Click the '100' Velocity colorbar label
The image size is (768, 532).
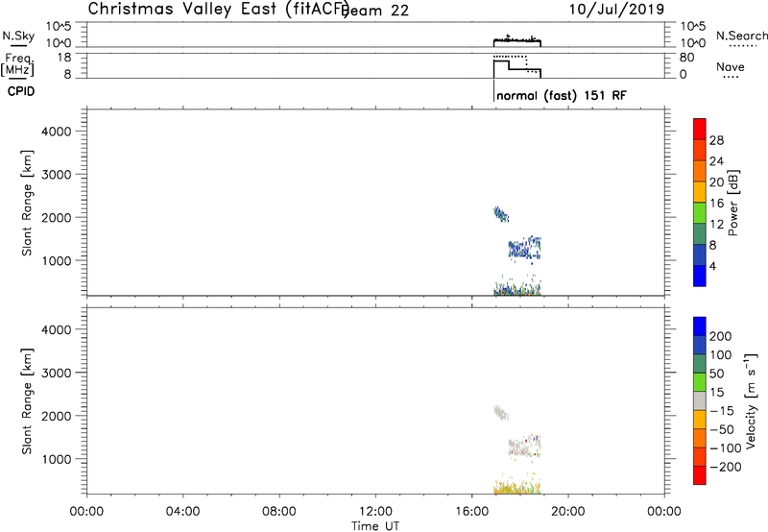tap(721, 354)
